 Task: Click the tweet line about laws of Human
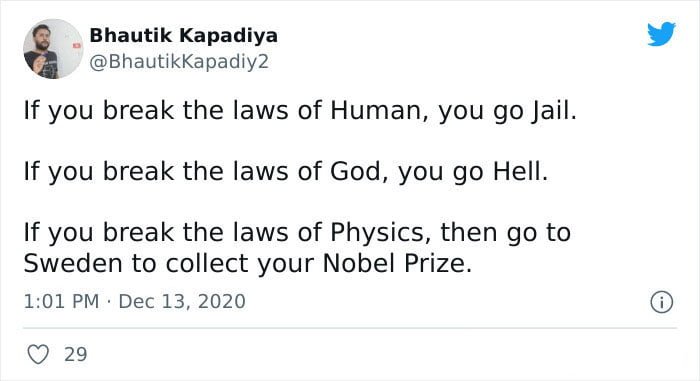[x=300, y=111]
